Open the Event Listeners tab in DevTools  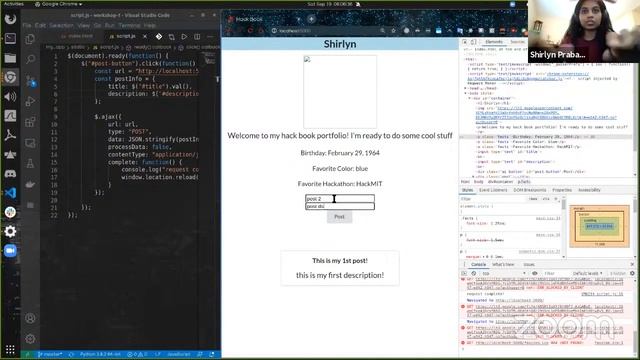coord(493,190)
